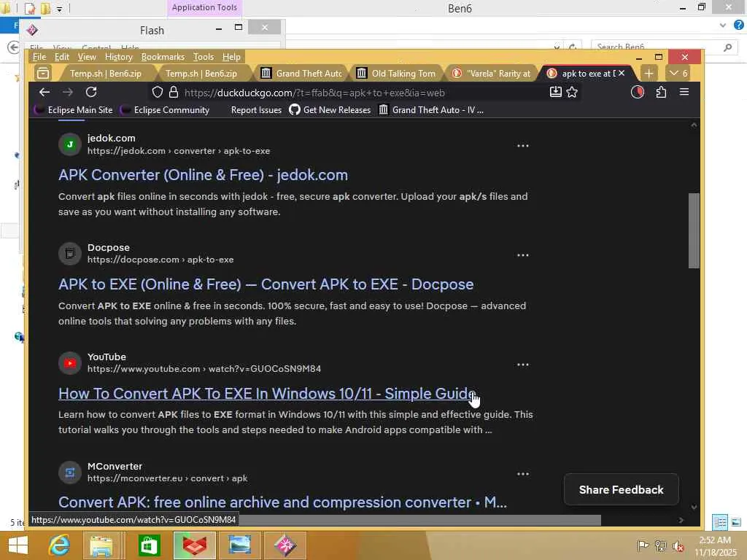The height and width of the screenshot is (560, 747).
Task: Bookmark this page with the star icon
Action: (x=572, y=92)
